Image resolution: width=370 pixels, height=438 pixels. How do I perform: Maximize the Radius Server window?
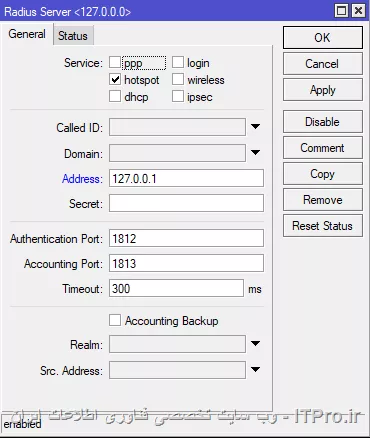pos(342,11)
